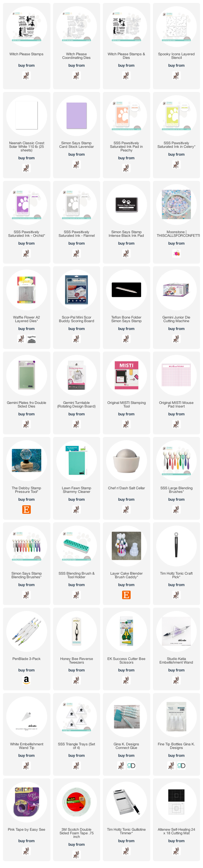Click the GD store icon under Gina K. Designs Connect Glue
This screenshot has height=868, width=203.
pyautogui.click(x=131, y=766)
